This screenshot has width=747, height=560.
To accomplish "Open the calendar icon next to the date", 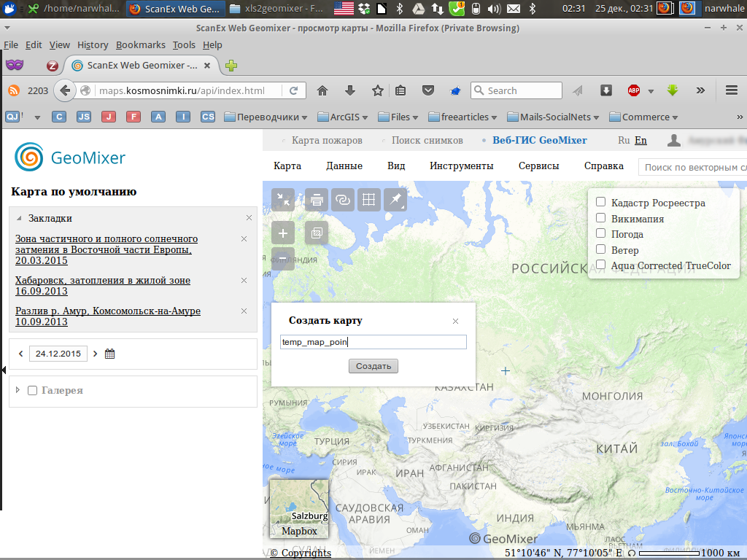I will click(x=109, y=353).
